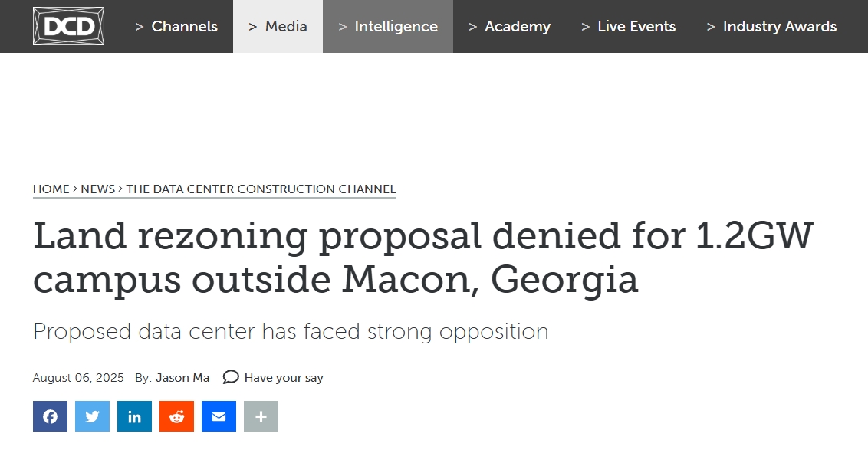Open the Academy menu
Viewport: 868px width, 473px height.
click(510, 27)
